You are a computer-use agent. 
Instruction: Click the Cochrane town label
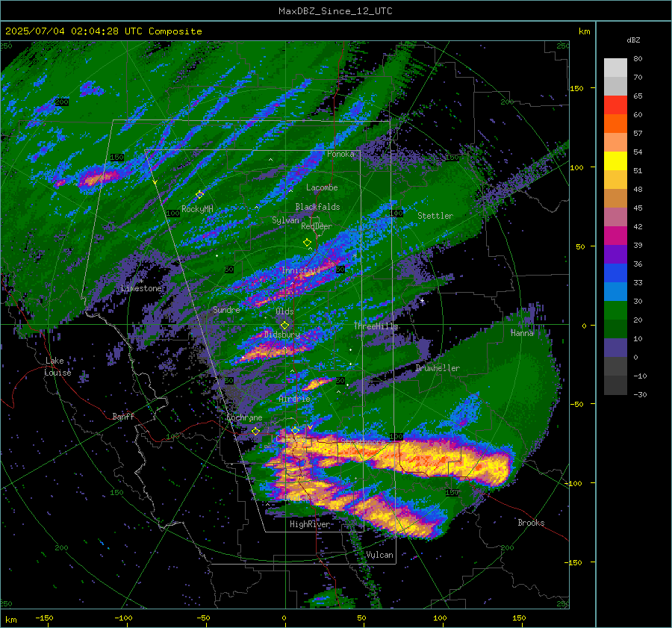pos(244,417)
